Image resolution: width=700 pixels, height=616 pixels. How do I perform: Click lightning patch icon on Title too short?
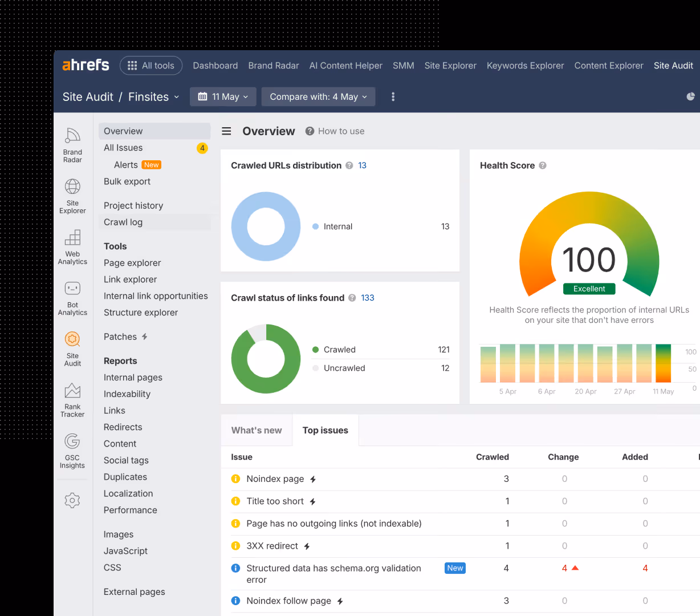coord(312,502)
